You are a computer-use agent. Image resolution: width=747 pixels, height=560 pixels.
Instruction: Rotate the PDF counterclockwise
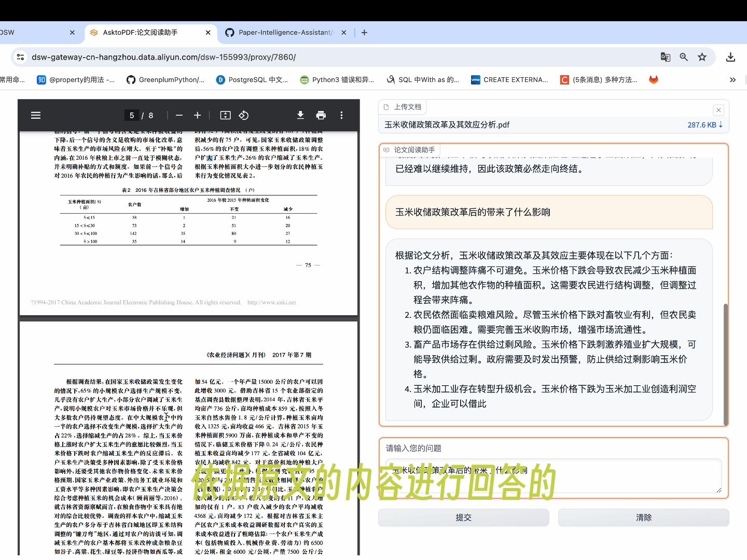tap(244, 115)
